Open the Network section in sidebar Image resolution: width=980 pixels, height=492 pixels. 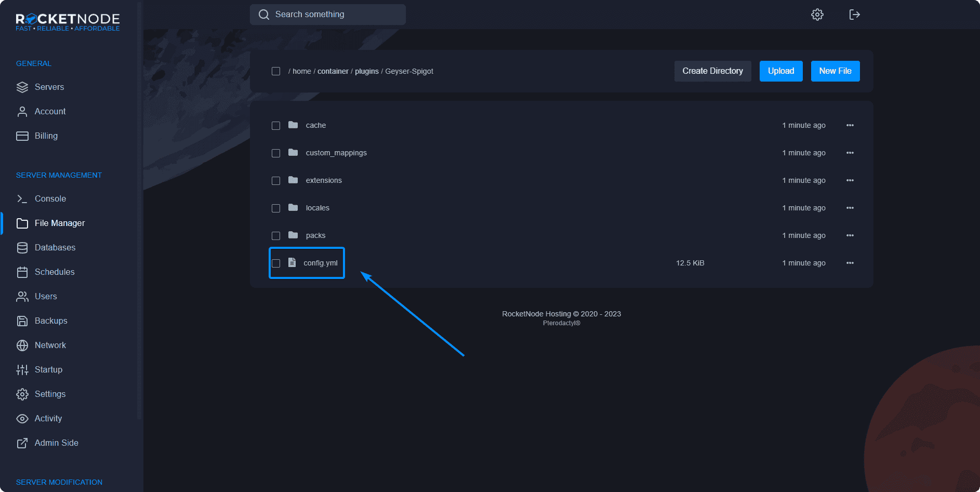click(50, 345)
